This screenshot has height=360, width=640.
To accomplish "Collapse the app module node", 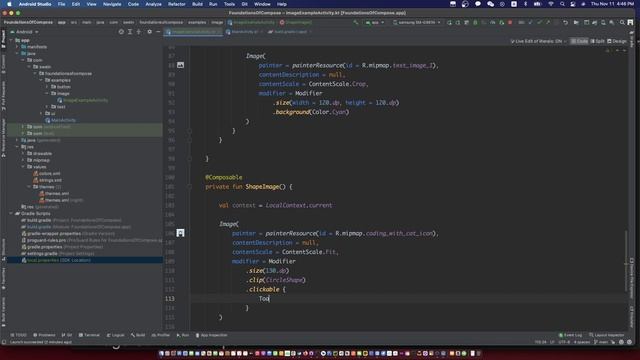I will pyautogui.click(x=11, y=40).
